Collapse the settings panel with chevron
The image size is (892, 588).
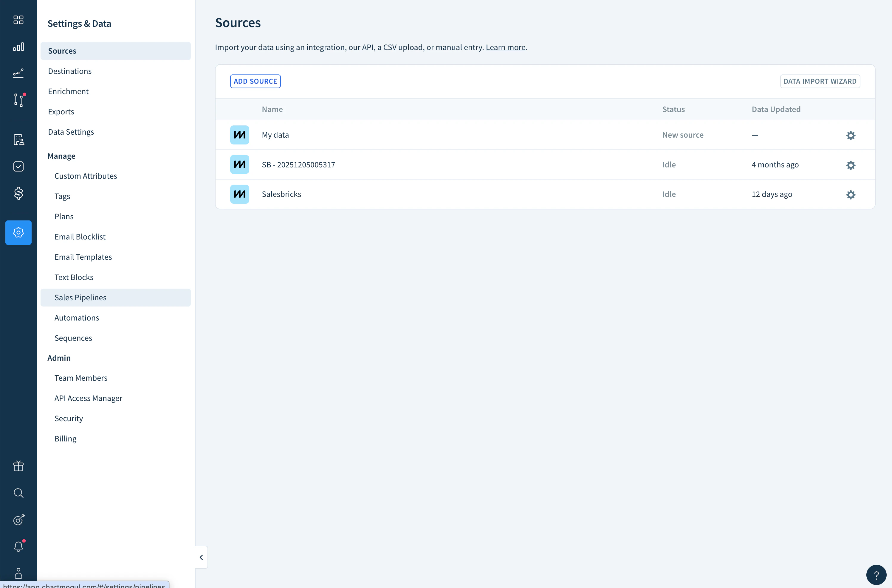pyautogui.click(x=201, y=557)
